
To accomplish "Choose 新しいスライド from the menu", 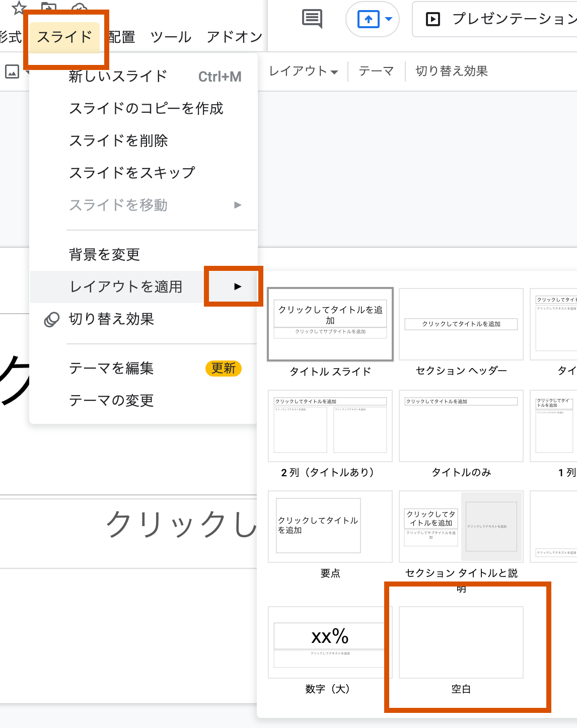I will (x=143, y=76).
